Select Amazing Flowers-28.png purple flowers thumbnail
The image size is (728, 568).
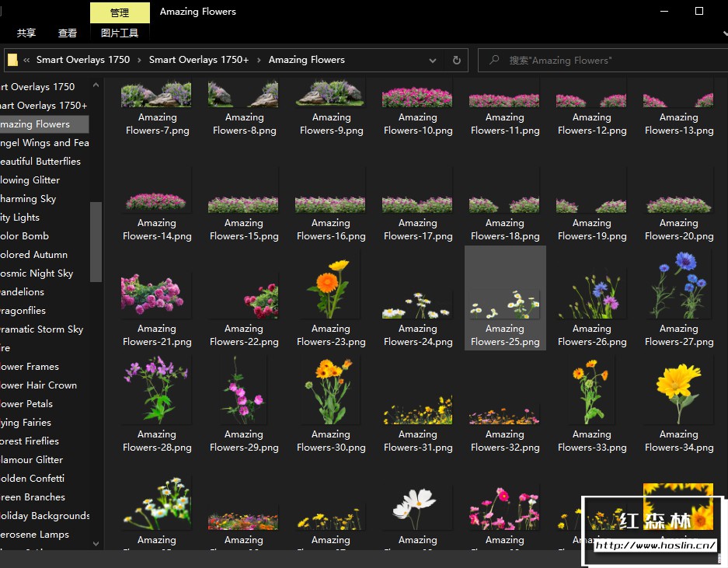tap(156, 389)
